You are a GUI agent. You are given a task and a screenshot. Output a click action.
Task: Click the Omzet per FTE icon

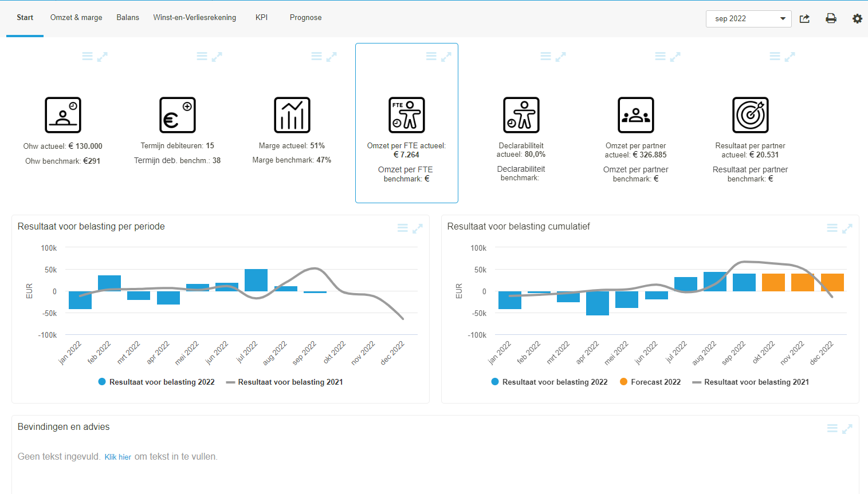[407, 114]
